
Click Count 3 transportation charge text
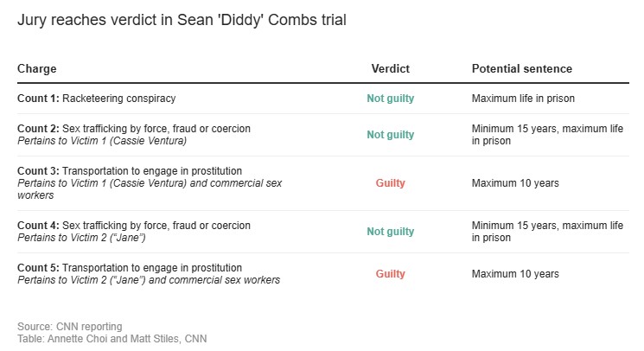pyautogui.click(x=130, y=171)
